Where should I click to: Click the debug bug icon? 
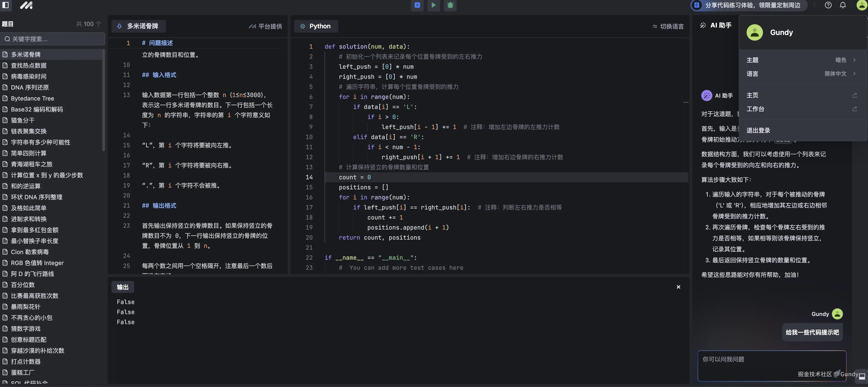(450, 5)
